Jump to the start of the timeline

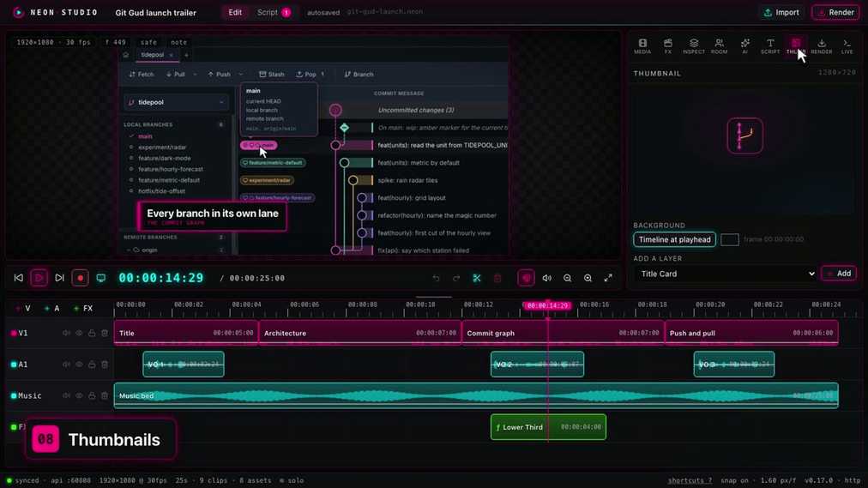click(x=18, y=278)
